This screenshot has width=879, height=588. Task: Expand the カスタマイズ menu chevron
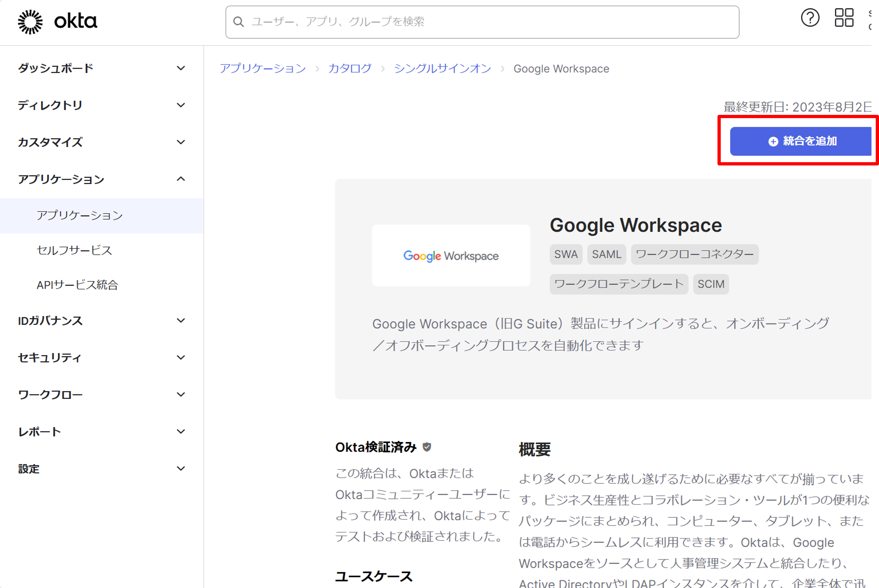coord(181,142)
